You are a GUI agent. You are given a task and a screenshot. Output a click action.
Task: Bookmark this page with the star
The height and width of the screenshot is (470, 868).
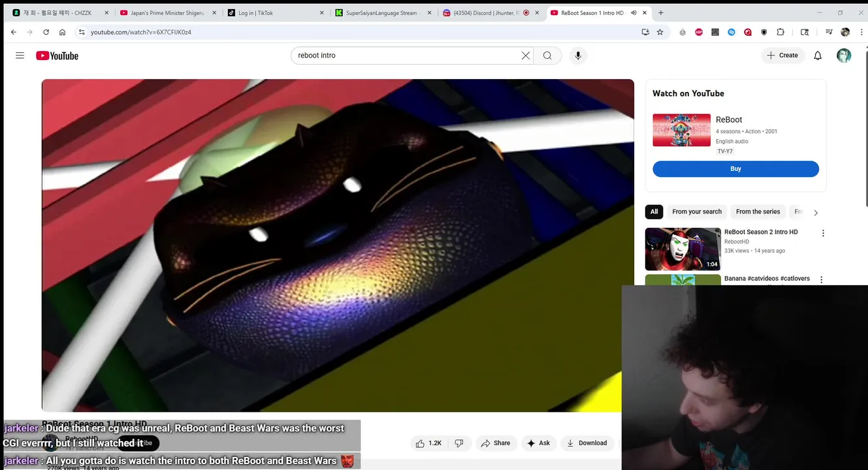[660, 32]
